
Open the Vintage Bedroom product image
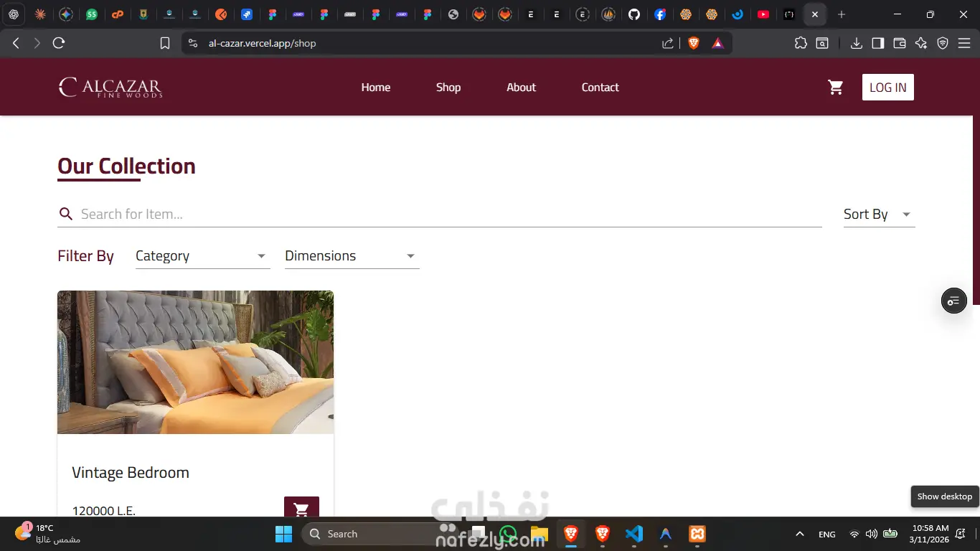(x=195, y=362)
